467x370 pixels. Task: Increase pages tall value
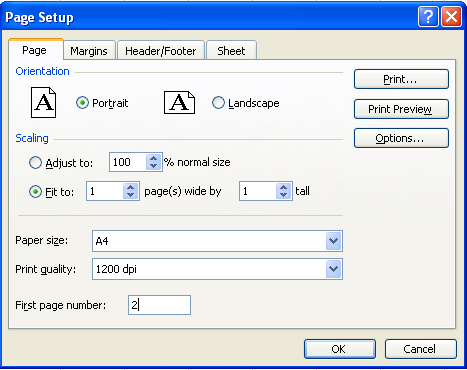click(283, 187)
